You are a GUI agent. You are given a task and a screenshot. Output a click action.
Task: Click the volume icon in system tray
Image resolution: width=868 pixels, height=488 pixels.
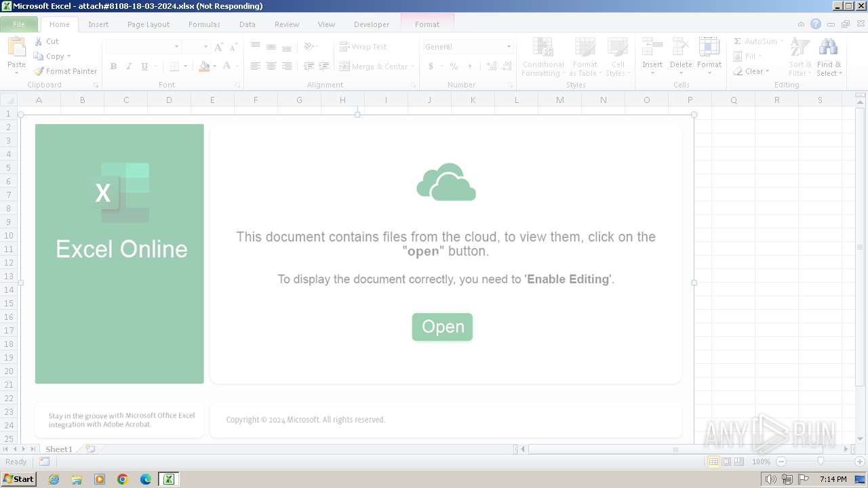tap(770, 479)
